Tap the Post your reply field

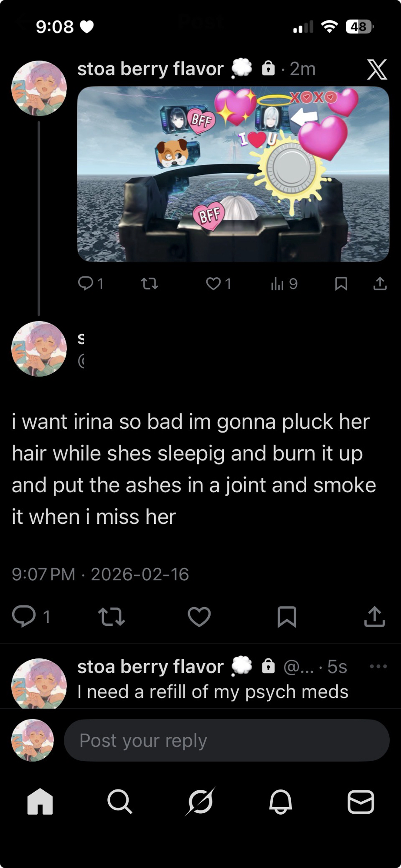point(226,740)
